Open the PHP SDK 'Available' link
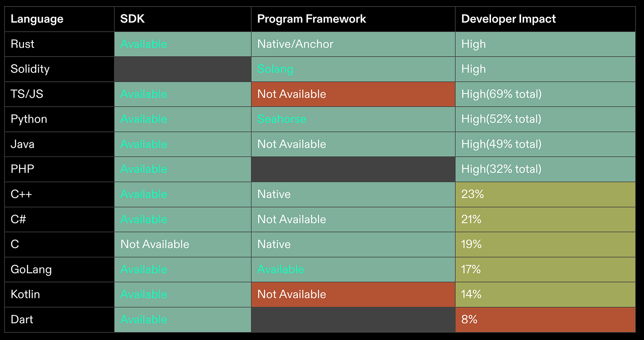Viewport: 644px width, 340px height. (144, 169)
